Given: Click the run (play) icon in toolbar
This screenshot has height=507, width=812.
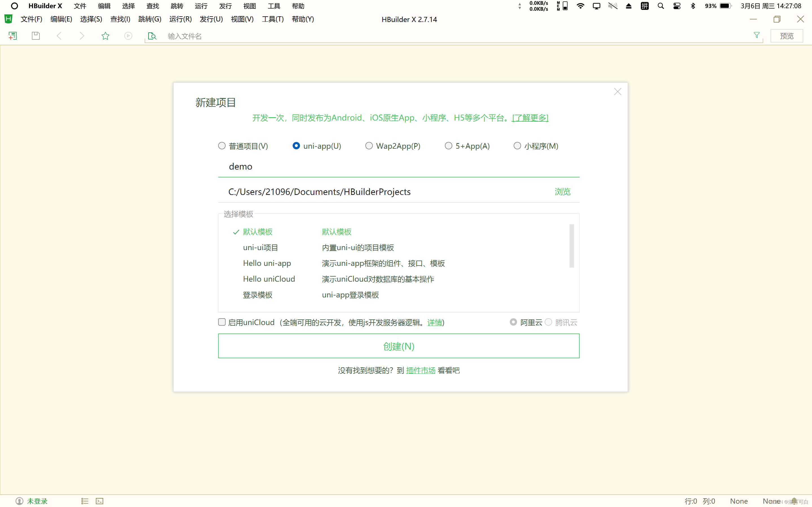Looking at the screenshot, I should tap(129, 35).
